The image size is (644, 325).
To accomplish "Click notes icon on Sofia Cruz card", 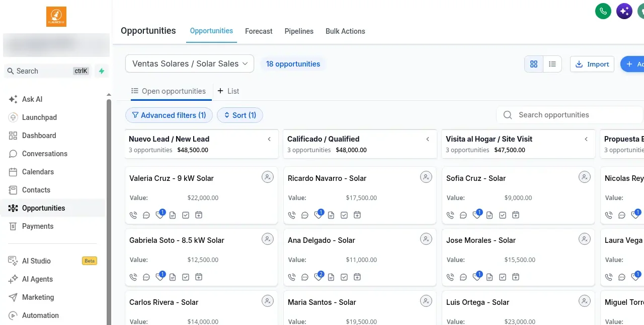I will (x=490, y=215).
